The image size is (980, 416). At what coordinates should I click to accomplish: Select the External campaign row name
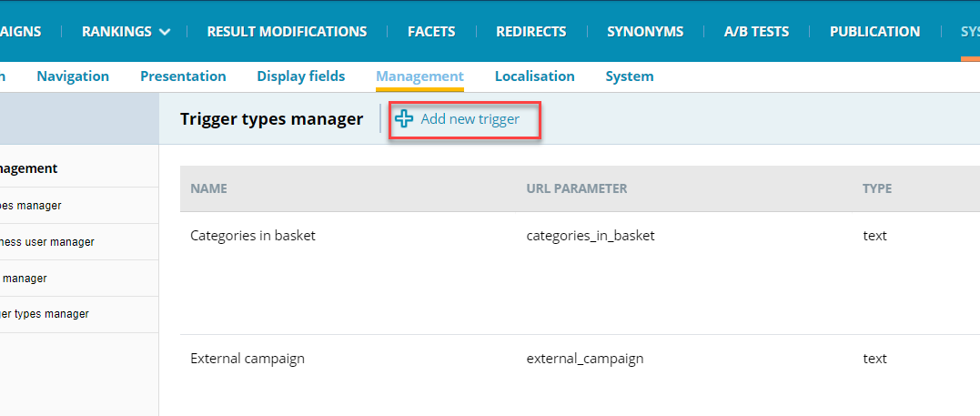pos(248,359)
